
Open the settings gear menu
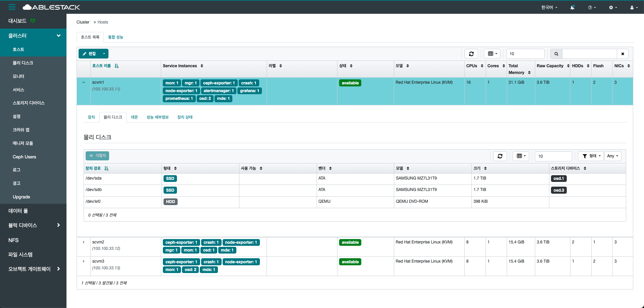coord(613,7)
